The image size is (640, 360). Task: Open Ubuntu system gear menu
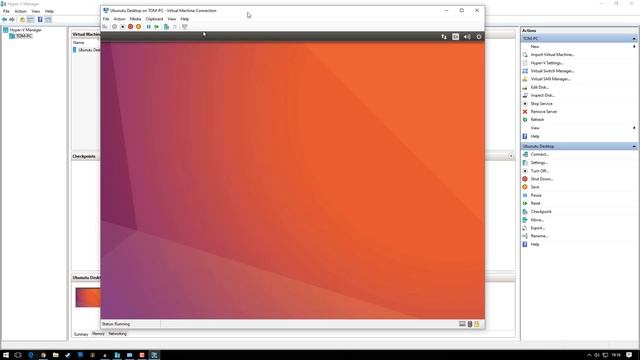pos(479,37)
